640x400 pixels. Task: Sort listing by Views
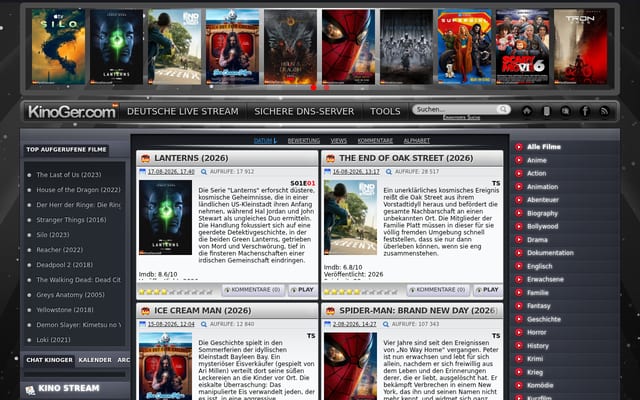point(338,141)
